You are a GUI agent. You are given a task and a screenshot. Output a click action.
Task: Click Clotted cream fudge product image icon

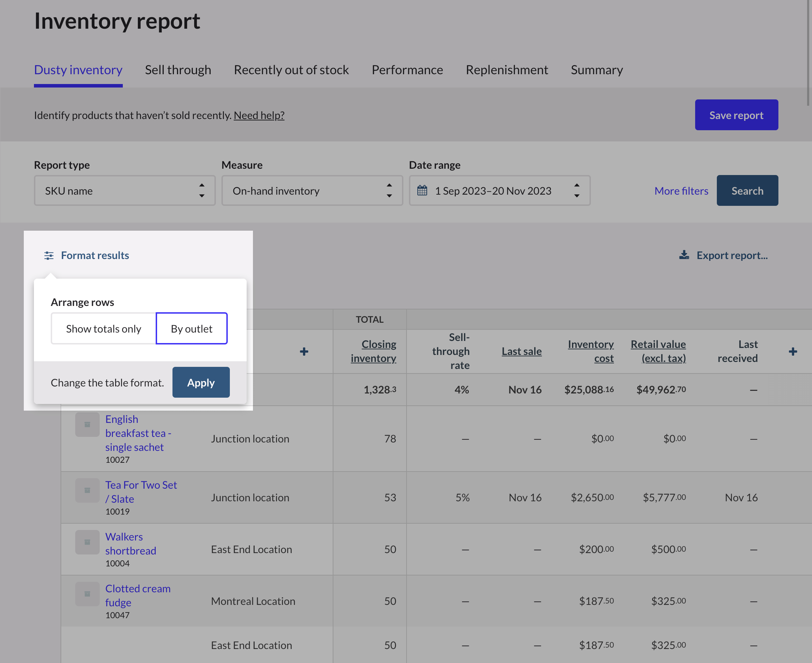(87, 594)
